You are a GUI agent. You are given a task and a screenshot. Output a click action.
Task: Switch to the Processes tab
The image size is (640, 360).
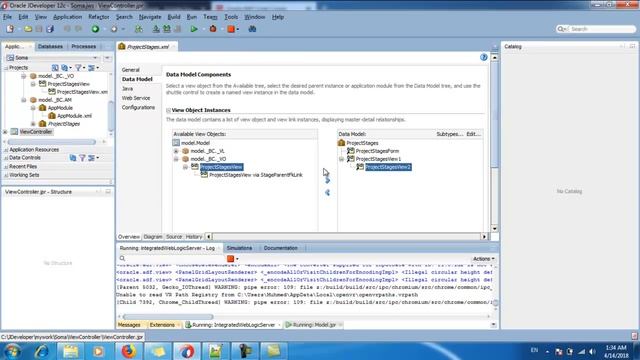click(84, 47)
